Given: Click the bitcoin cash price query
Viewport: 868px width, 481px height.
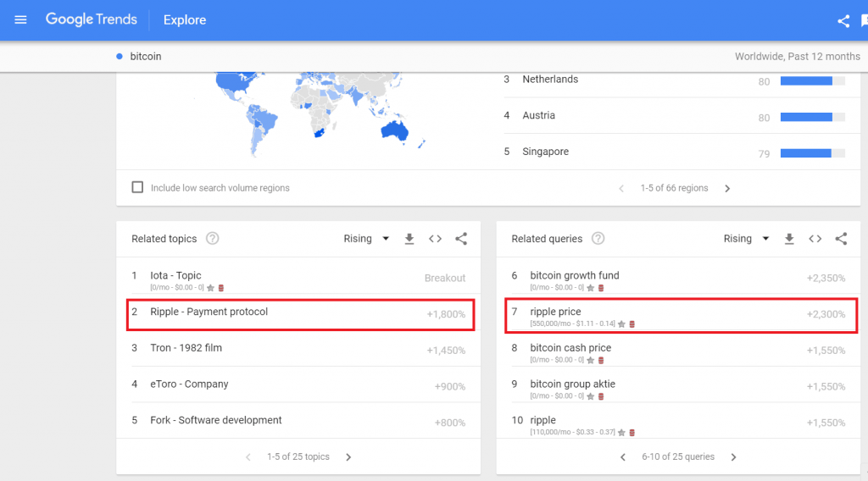Looking at the screenshot, I should click(x=570, y=348).
